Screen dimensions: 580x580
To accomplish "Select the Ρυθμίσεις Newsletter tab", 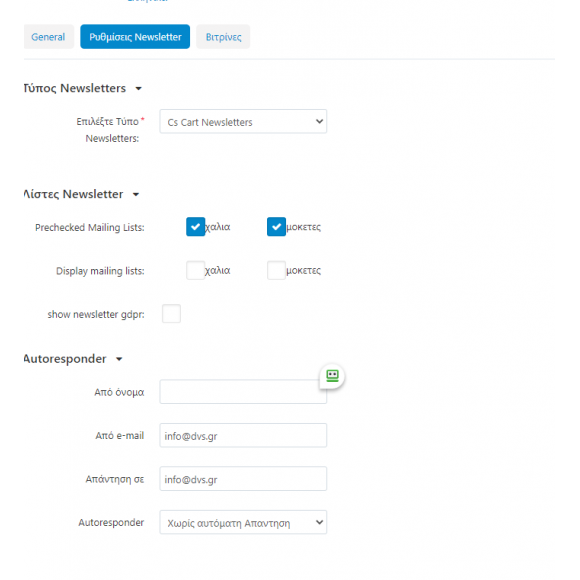I will click(135, 37).
